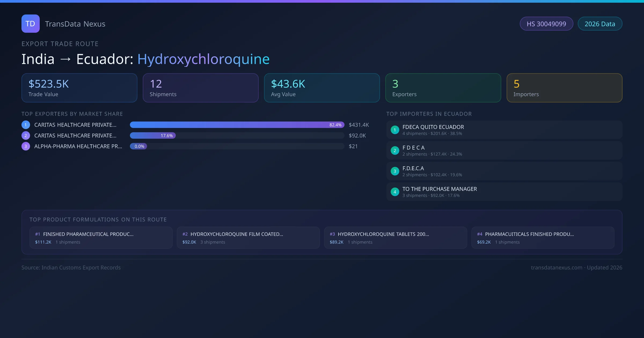This screenshot has width=644, height=338.
Task: Open the 12 Shipments card
Action: [x=200, y=88]
